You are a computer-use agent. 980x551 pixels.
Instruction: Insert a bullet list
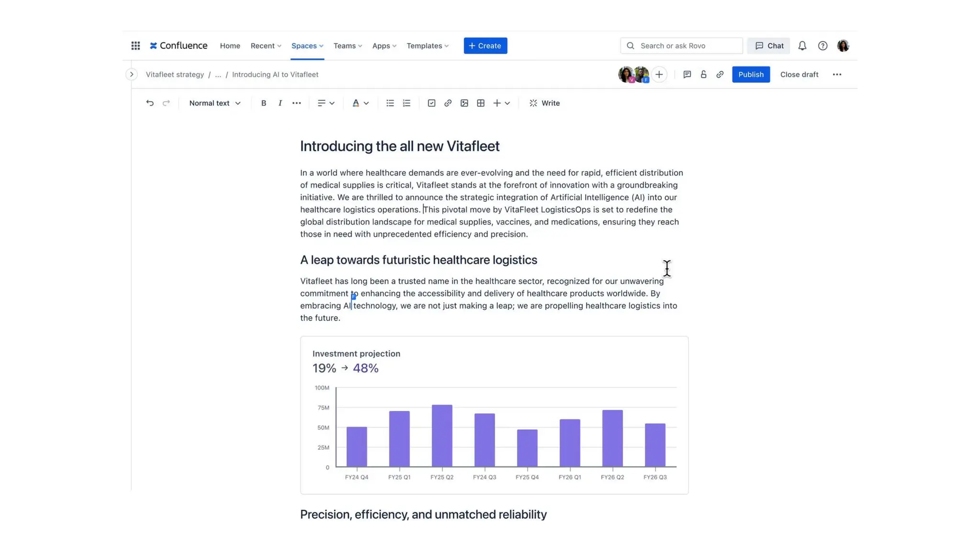point(390,103)
